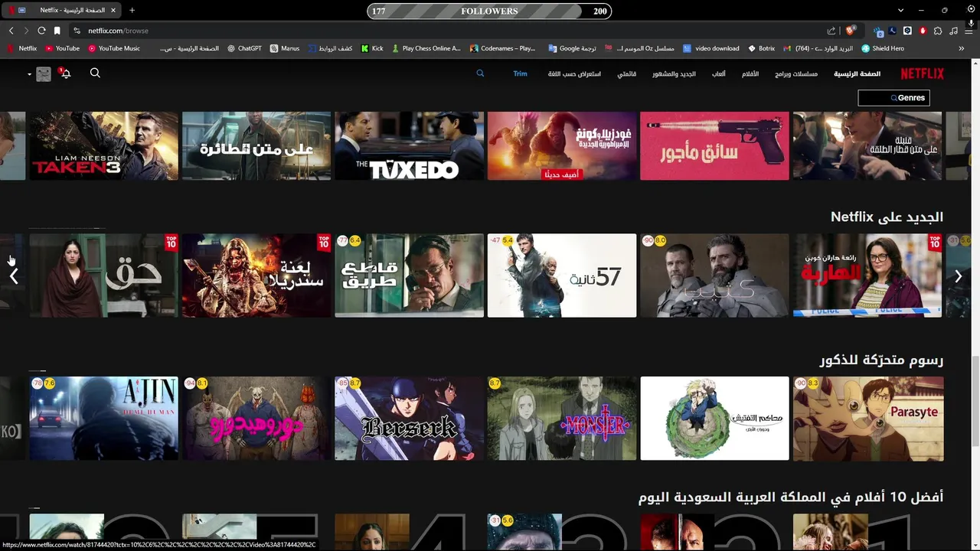
Task: Open the Manus bookmark
Action: 285,48
